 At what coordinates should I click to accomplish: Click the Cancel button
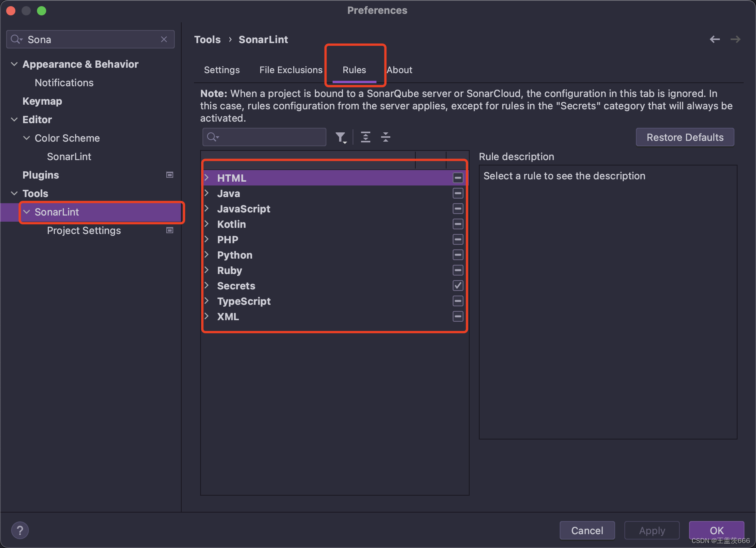(x=587, y=530)
